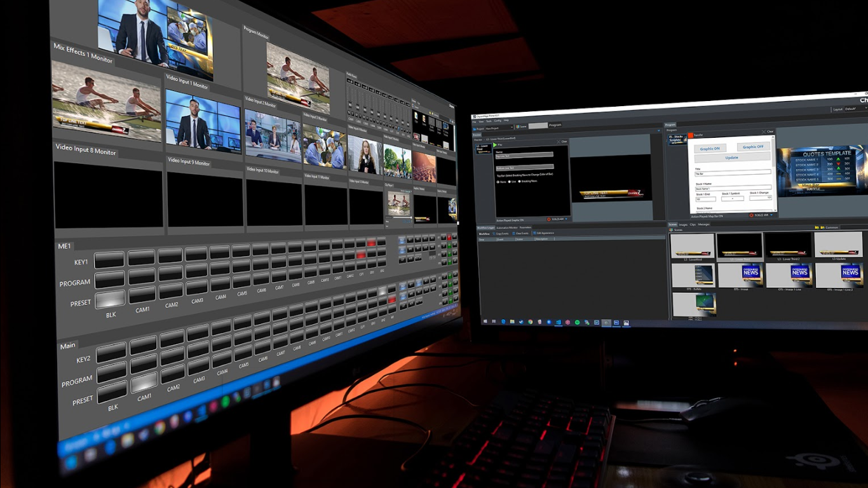Click the green Play icon in Preview panel

495,145
